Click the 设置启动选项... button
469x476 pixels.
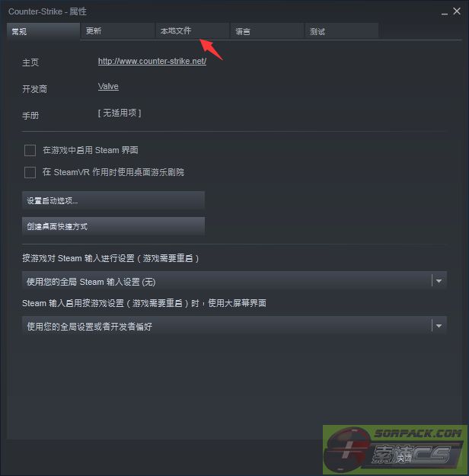[x=113, y=200]
